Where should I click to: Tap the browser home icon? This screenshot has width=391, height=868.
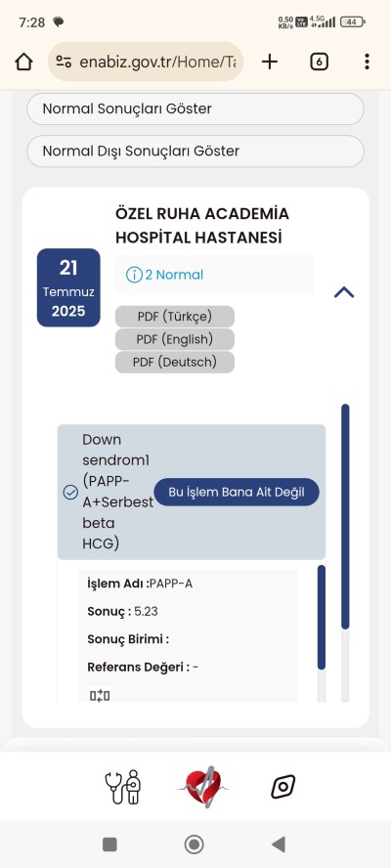[23, 62]
